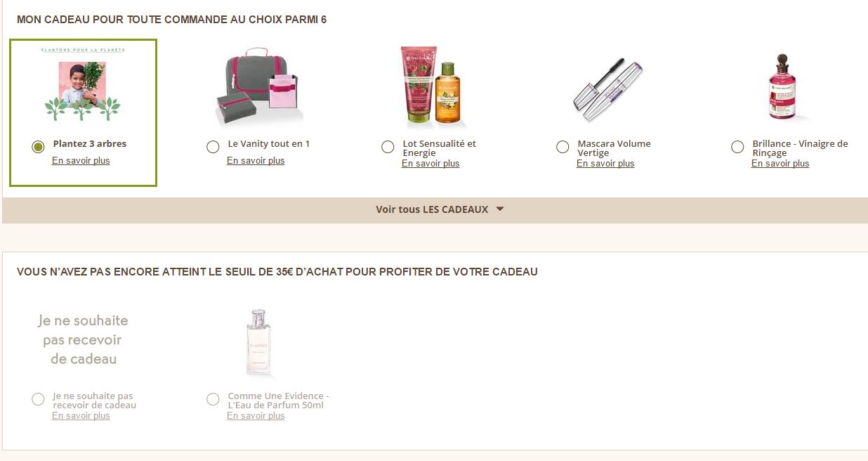
Task: Click the Je ne souhaite pas recevoir de cadeau image text
Action: coord(83,340)
